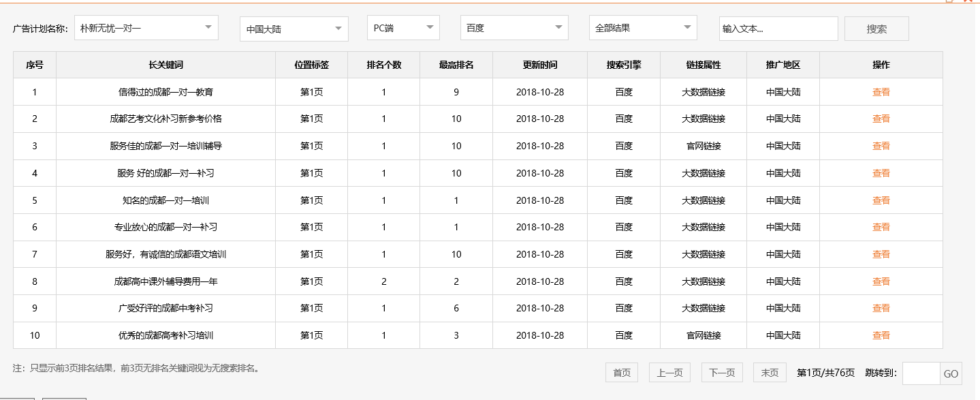
Task: Click the 上一页 previous page button
Action: pos(669,373)
